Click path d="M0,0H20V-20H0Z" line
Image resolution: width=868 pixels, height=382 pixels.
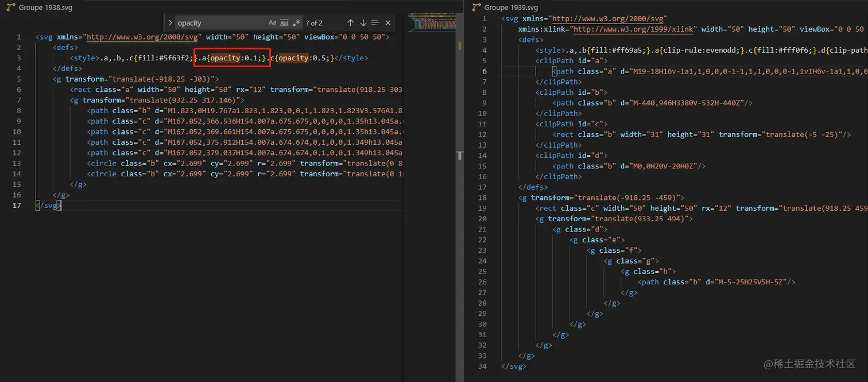point(629,166)
